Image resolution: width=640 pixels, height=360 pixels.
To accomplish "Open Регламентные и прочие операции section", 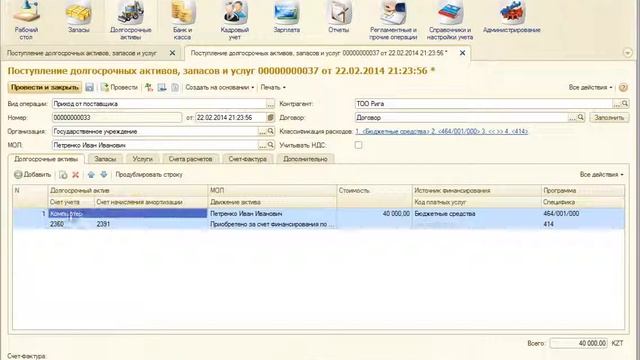I will [393, 20].
